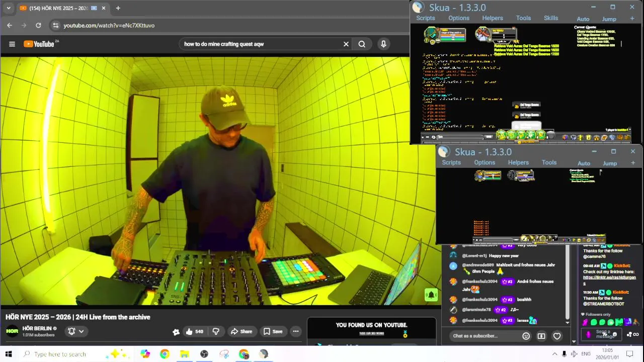Send a heart reaction in YouTube chat
The width and height of the screenshot is (644, 362).
(x=557, y=336)
